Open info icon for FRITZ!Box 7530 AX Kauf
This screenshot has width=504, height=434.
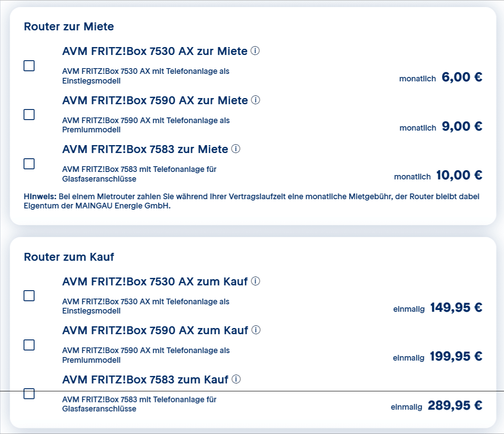256,281
